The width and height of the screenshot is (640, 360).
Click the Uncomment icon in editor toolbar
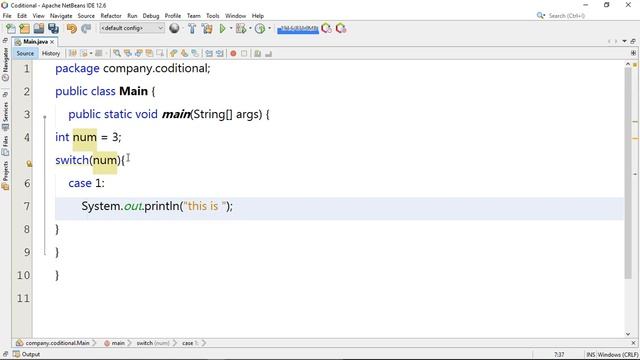[x=268, y=53]
